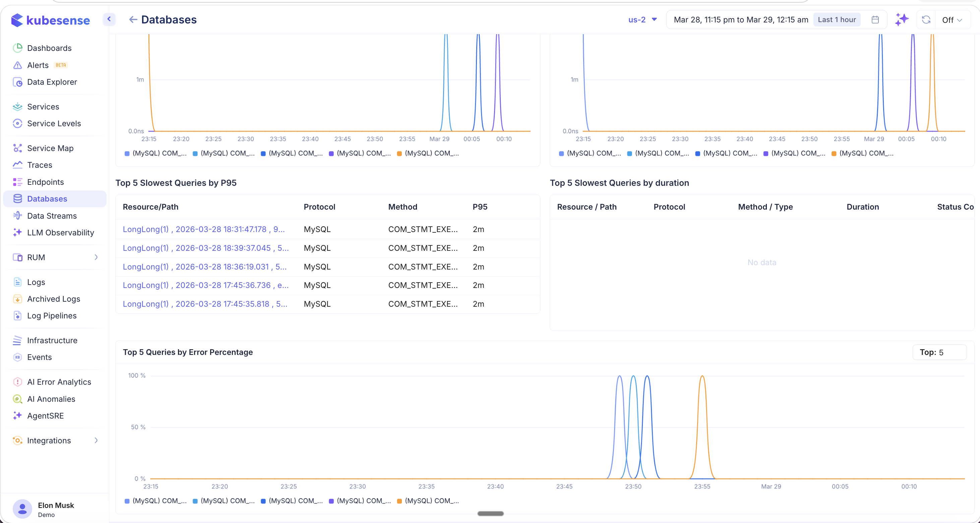980x523 pixels.
Task: Open the Data Explorer section
Action: point(52,82)
